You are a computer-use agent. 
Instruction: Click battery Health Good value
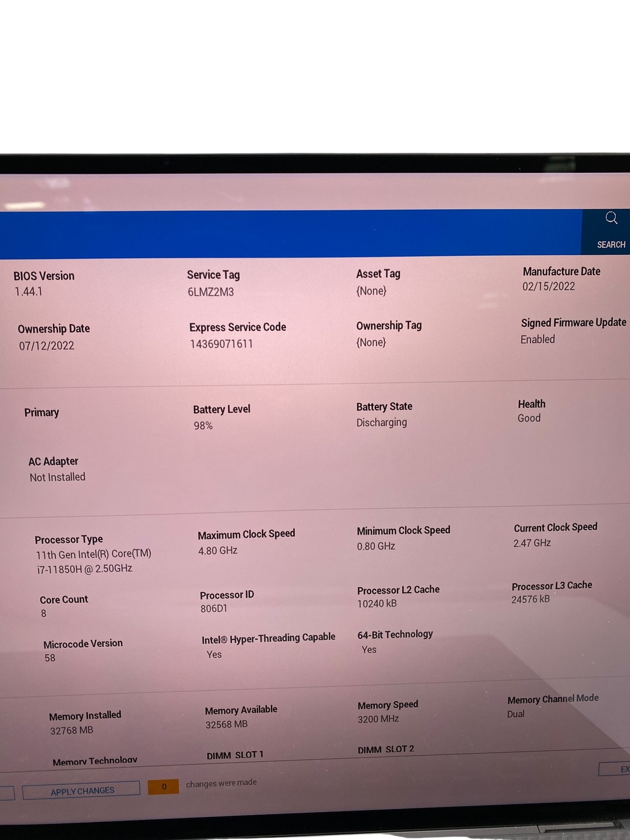point(529,418)
